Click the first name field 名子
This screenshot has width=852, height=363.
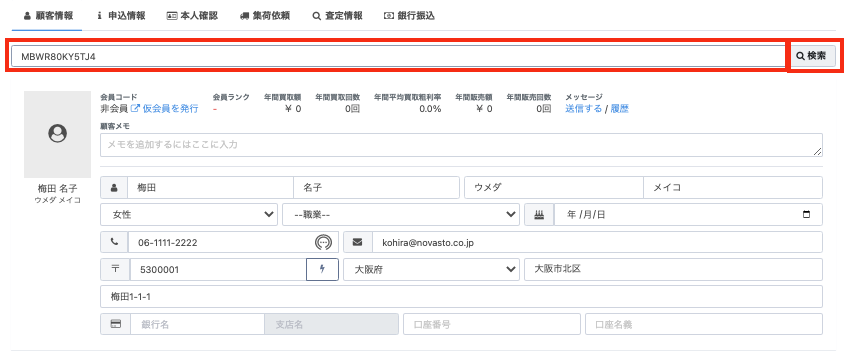[x=377, y=187]
